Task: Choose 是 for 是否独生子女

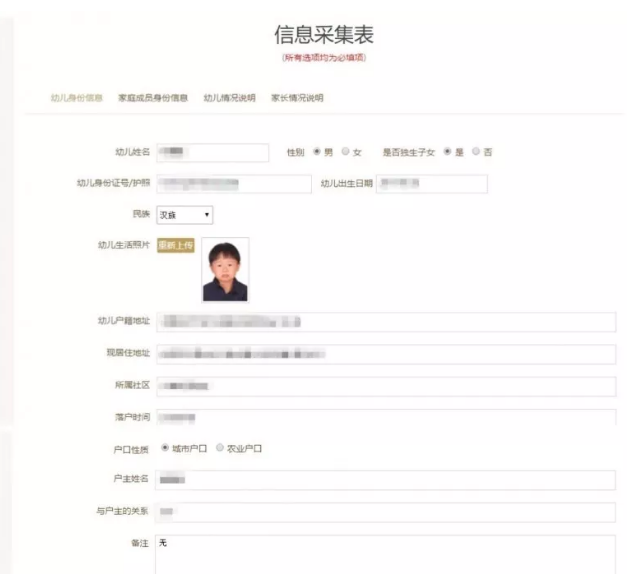Action: click(x=447, y=152)
